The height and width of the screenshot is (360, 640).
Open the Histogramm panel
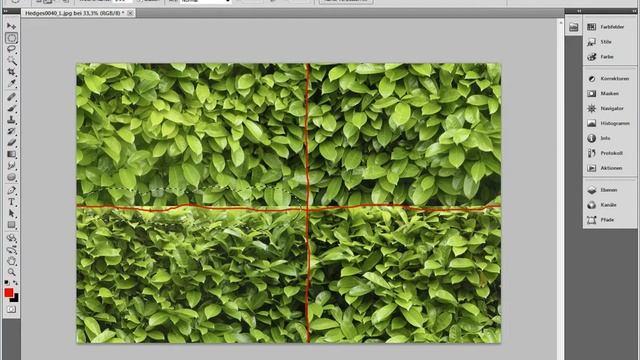(609, 123)
